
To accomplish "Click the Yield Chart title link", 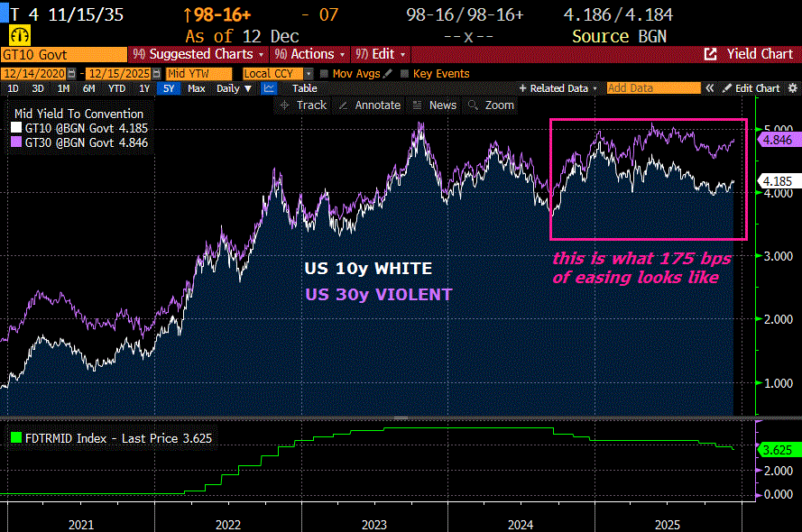I will coord(760,54).
